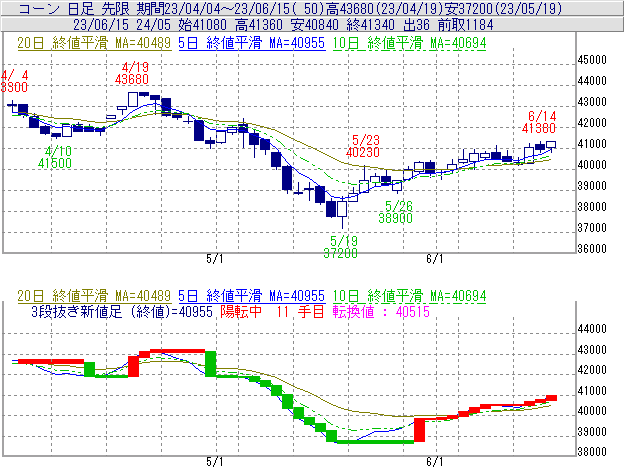Screen dimensions: 624x475
Task: Click the 高41360 daily high text
Action: pyautogui.click(x=259, y=25)
